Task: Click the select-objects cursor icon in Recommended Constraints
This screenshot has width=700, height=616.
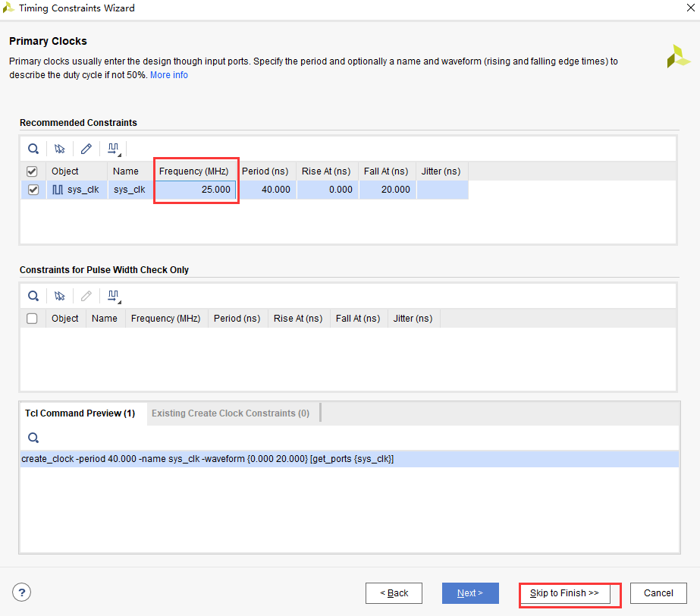Action: [60, 149]
